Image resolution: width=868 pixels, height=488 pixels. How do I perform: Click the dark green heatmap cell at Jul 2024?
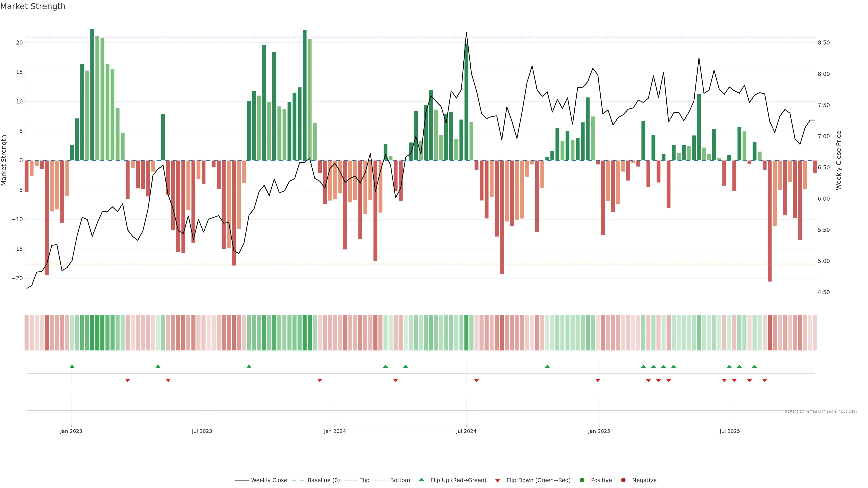pos(466,332)
